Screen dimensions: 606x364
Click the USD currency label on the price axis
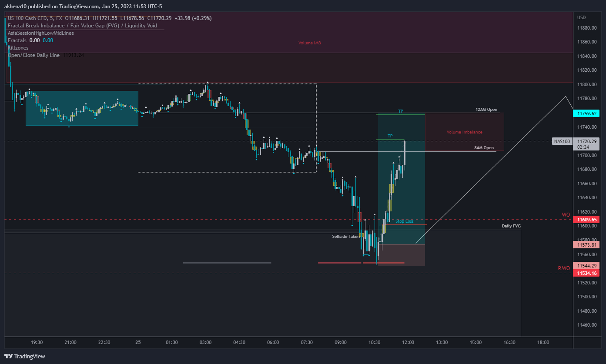582,17
